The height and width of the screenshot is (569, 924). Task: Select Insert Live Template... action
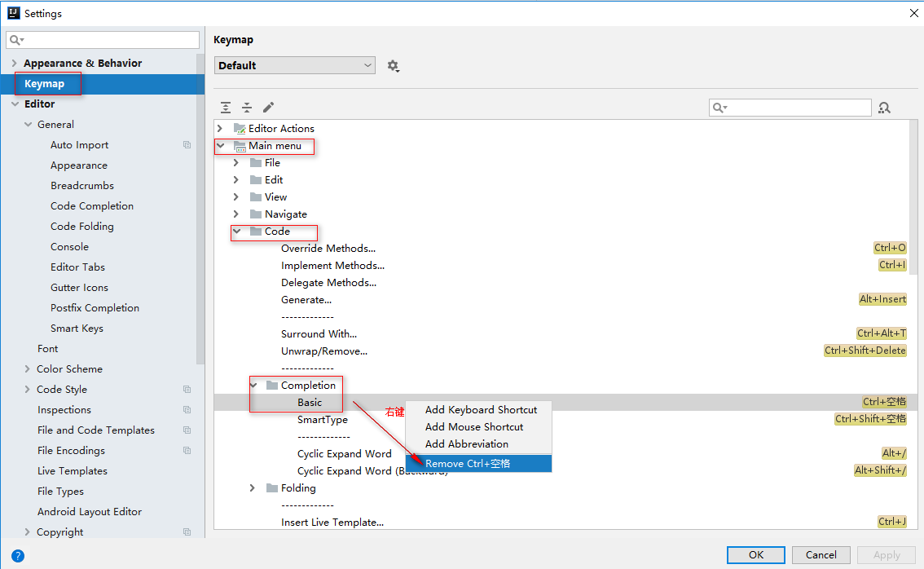[x=332, y=522]
